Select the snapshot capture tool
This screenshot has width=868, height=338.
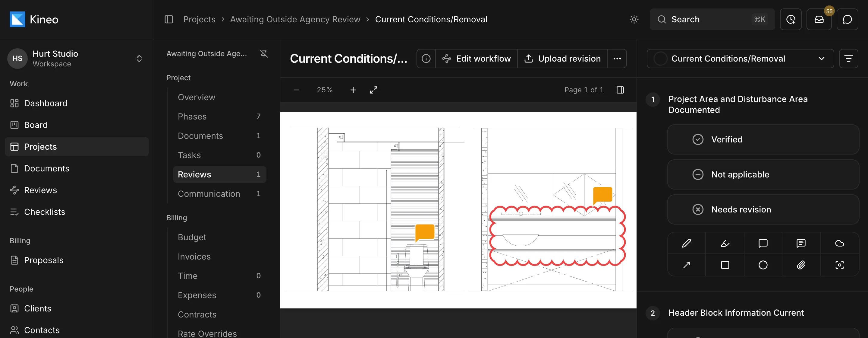coord(839,265)
